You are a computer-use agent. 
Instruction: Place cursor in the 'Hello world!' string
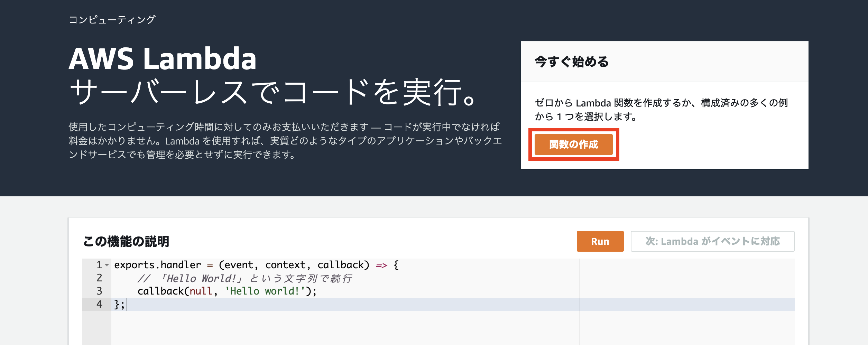pos(265,291)
